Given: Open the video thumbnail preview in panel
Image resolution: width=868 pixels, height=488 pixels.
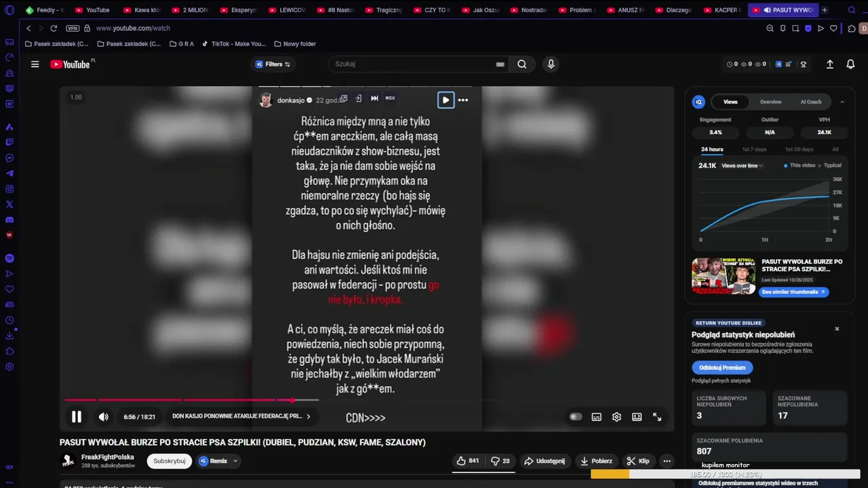Looking at the screenshot, I should 724,276.
